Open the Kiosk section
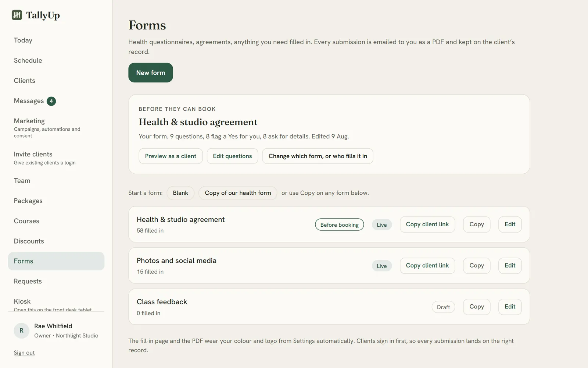This screenshot has width=588, height=368. [x=22, y=301]
